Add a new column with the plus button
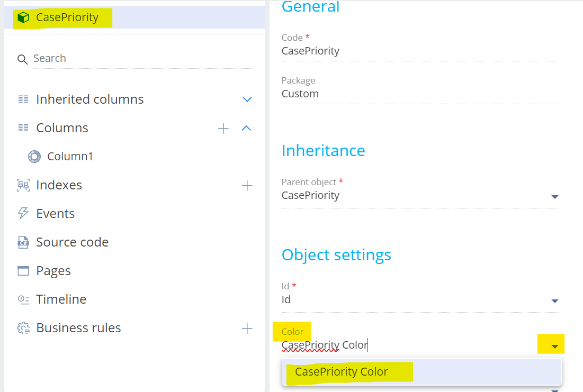Image resolution: width=583 pixels, height=392 pixels. 223,128
